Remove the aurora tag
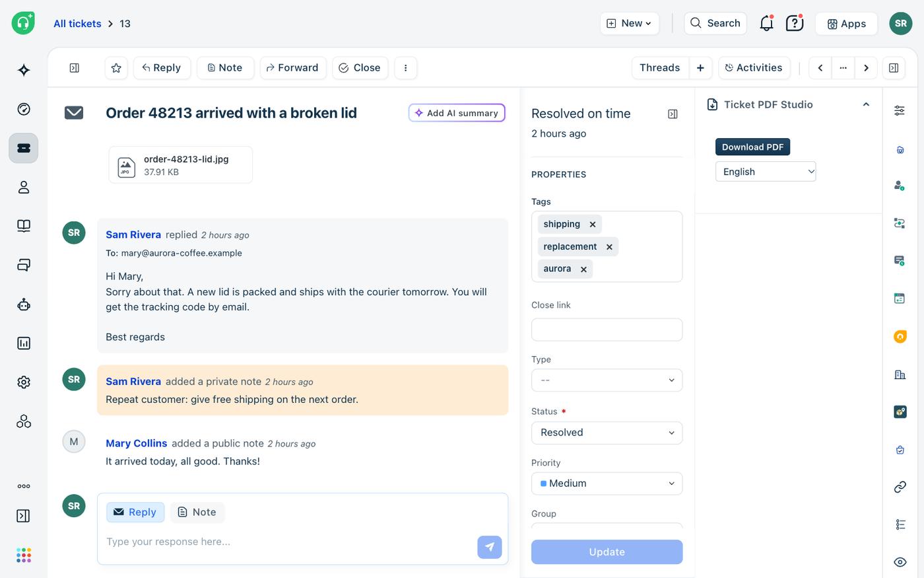This screenshot has width=924, height=578. 583,270
